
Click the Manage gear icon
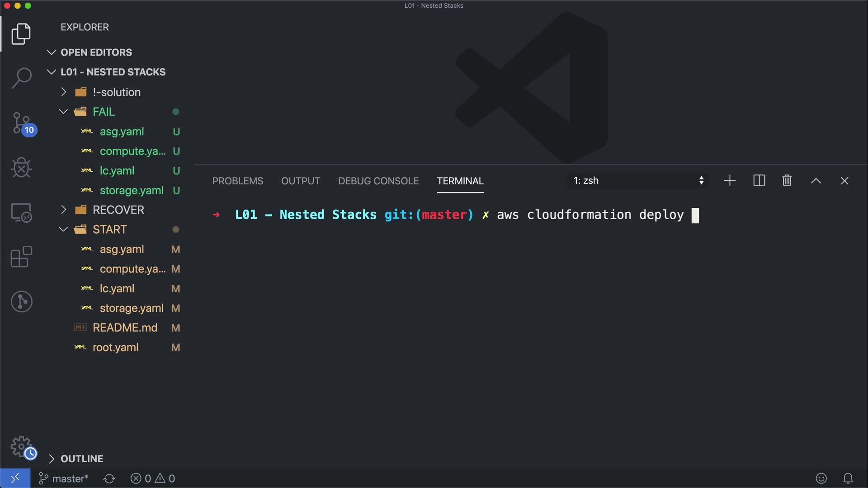point(21,446)
